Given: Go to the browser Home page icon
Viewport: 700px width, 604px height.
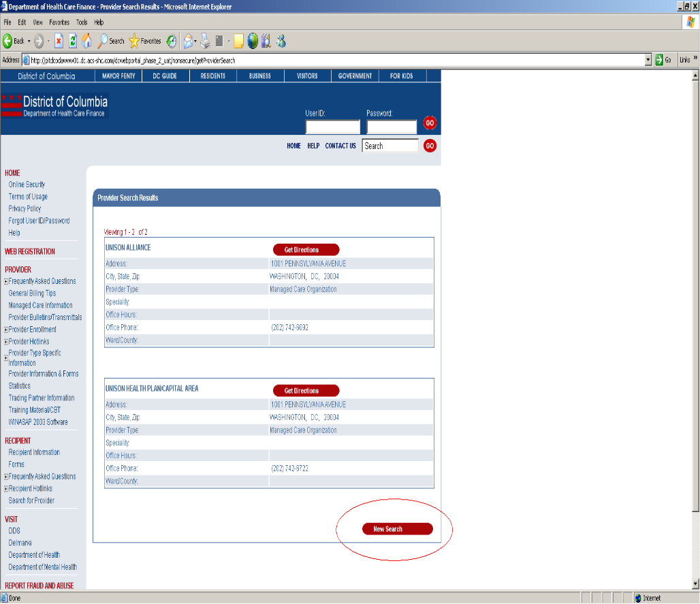Looking at the screenshot, I should pyautogui.click(x=86, y=41).
